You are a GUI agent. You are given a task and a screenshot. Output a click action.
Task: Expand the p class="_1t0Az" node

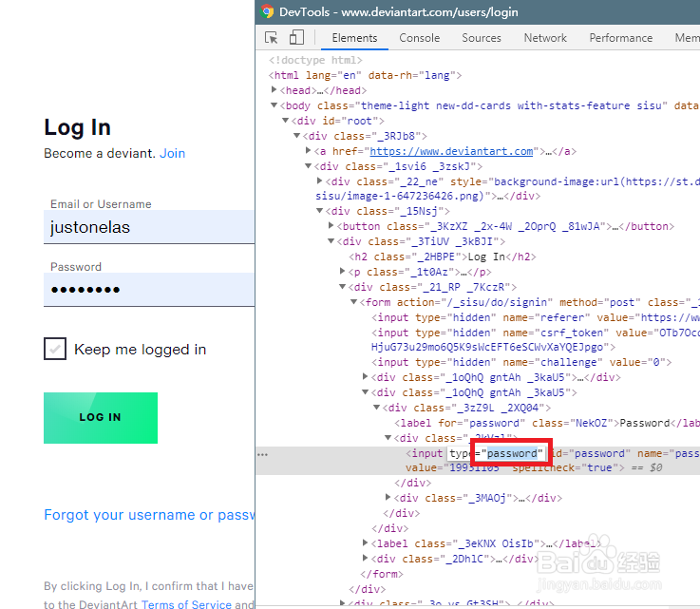pos(343,271)
